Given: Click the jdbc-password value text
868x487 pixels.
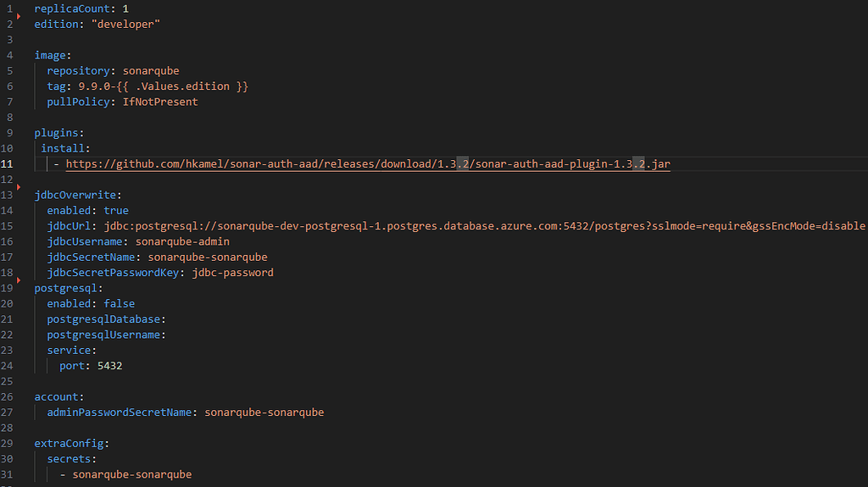Looking at the screenshot, I should click(x=232, y=272).
